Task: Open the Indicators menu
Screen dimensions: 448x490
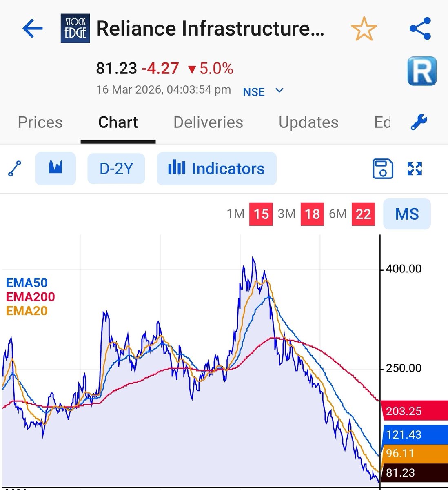Action: (217, 169)
